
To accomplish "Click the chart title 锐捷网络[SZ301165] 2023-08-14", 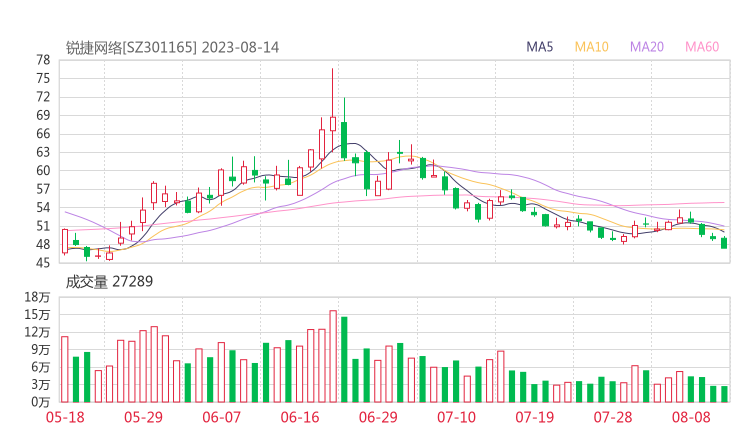I will [172, 47].
